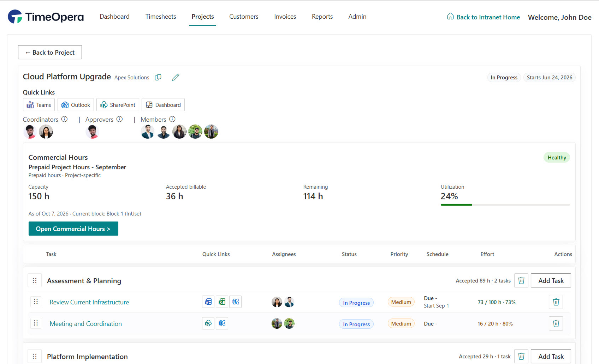Open SharePoint link for Meeting and Coordination
This screenshot has height=364, width=599.
(208, 323)
